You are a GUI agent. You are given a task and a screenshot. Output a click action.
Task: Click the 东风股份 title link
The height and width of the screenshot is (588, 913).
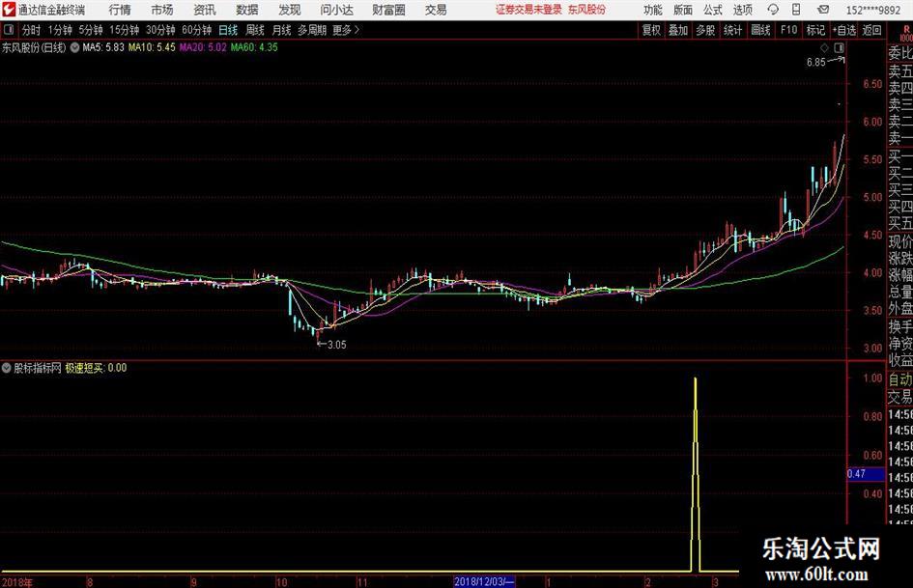point(587,10)
